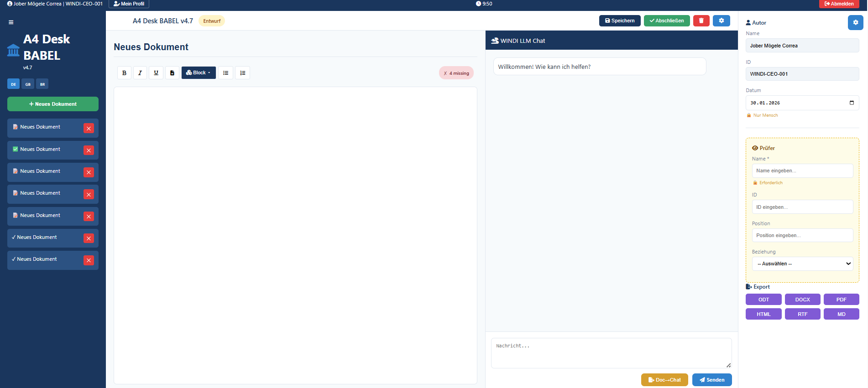The width and height of the screenshot is (868, 388).
Task: Export as HTML
Action: click(763, 314)
